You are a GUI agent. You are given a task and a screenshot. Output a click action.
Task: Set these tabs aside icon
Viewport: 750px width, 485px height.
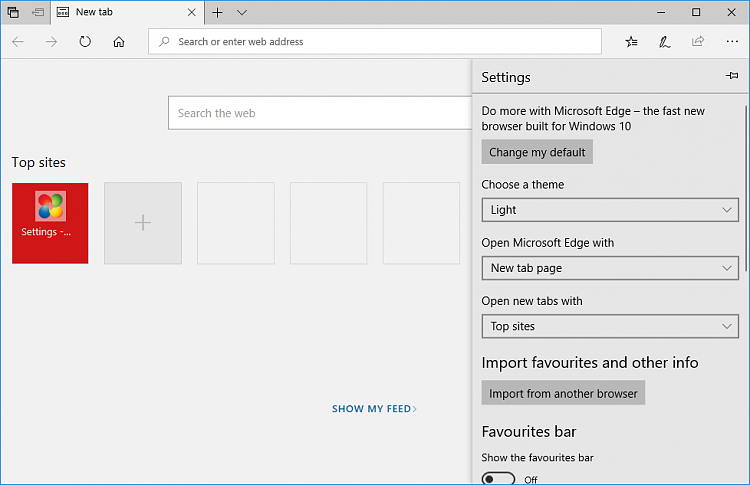tap(38, 12)
